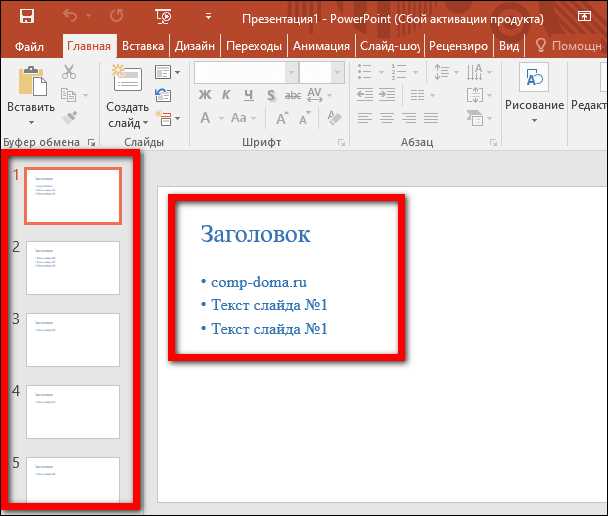Viewport: 608px width, 516px height.
Task: Open Абзац dialog launcher
Action: (493, 142)
